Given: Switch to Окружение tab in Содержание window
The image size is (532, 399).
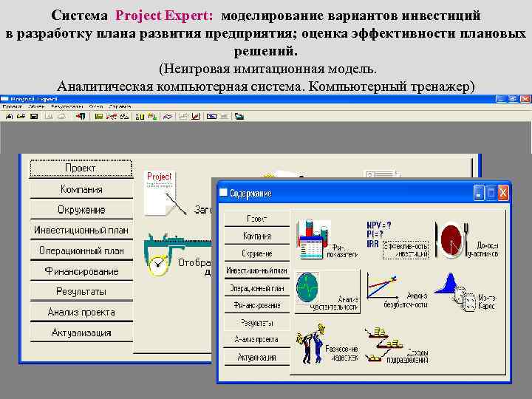Looking at the screenshot, I should click(x=257, y=253).
